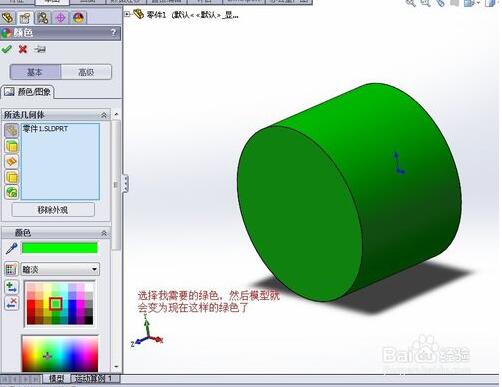The height and width of the screenshot is (387, 502).
Task: Choose the white swatch
Action: tap(89, 288)
